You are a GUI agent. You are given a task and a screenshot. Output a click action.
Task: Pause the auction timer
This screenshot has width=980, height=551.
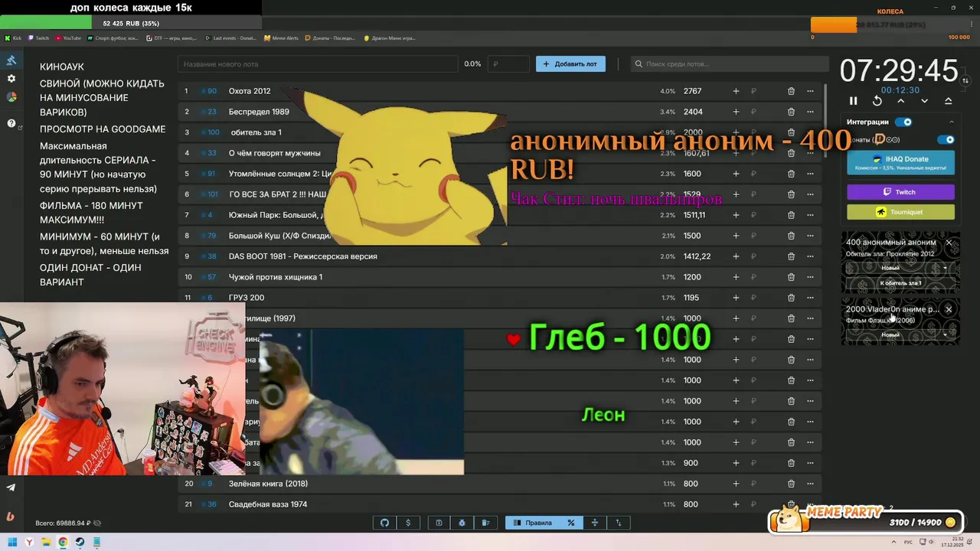[x=854, y=101]
